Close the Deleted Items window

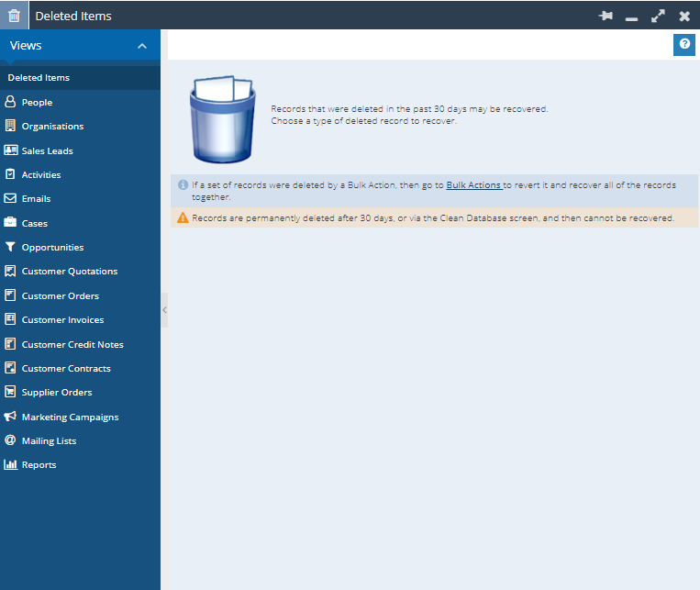[684, 17]
